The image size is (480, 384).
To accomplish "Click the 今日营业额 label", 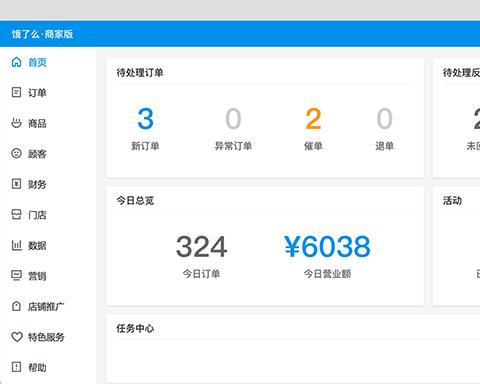I will (x=327, y=274).
